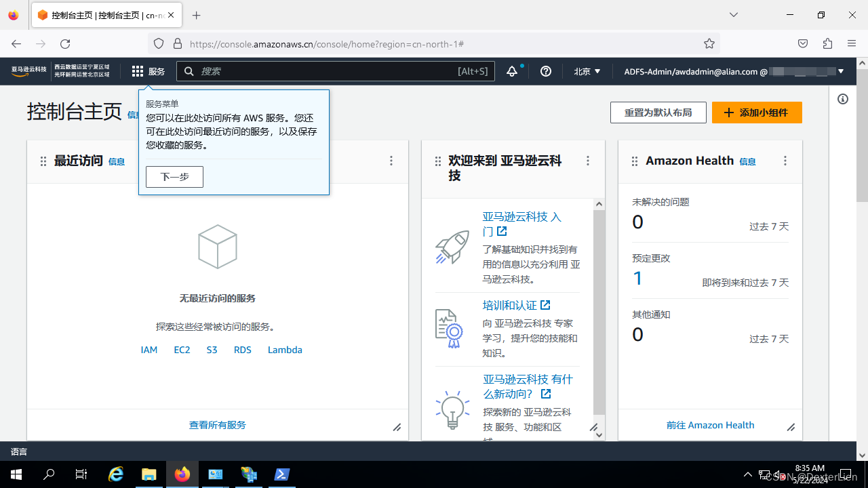Open 亚马逊云科技 入门 link

pyautogui.click(x=522, y=224)
